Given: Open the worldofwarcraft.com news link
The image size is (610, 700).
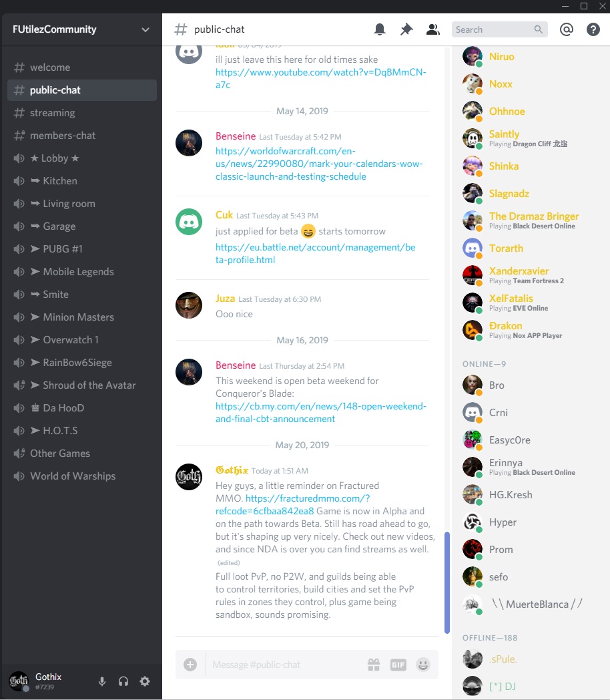Looking at the screenshot, I should 319,164.
